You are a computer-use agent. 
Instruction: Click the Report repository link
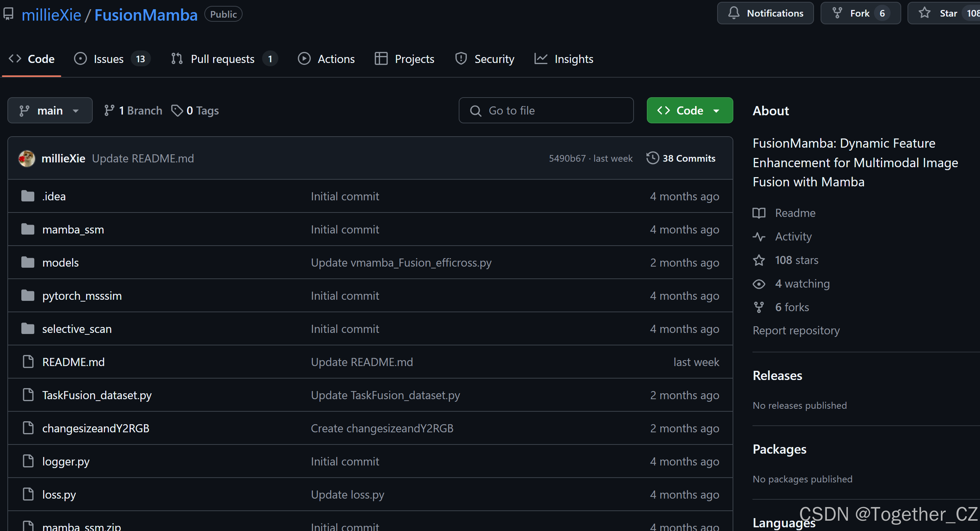796,330
